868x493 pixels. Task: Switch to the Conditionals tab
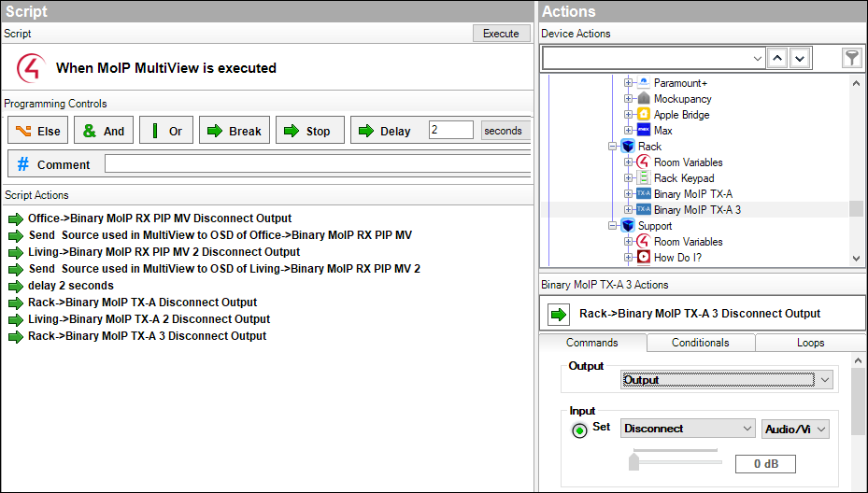(x=700, y=343)
